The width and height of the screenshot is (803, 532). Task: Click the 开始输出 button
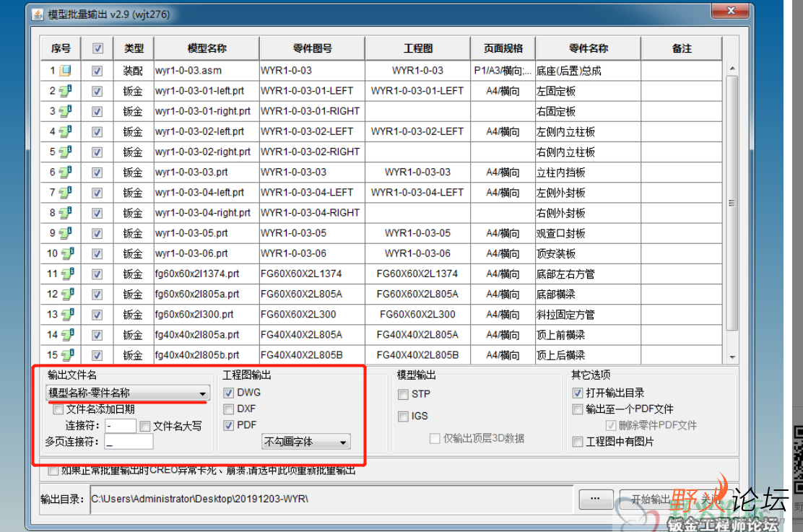pyautogui.click(x=651, y=499)
